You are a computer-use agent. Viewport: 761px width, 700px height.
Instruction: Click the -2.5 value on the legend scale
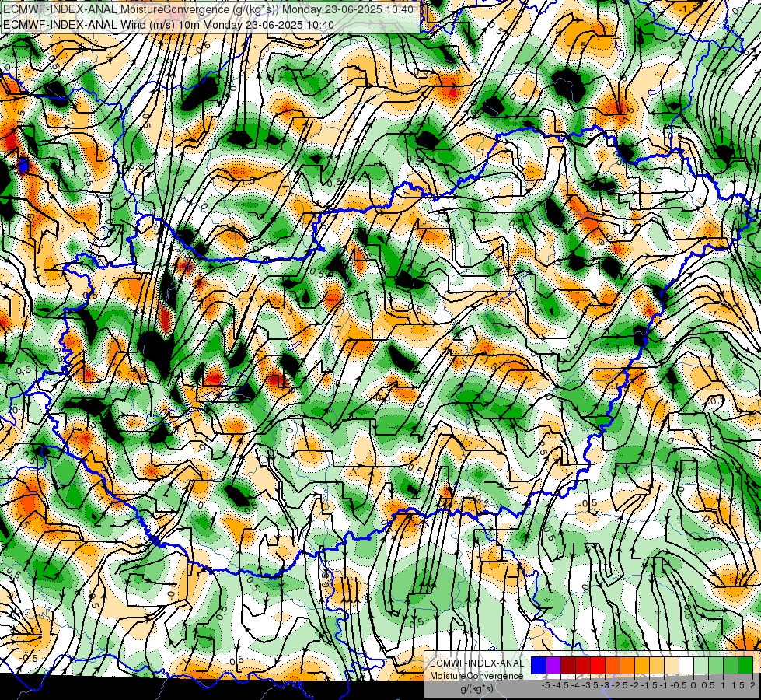pos(620,685)
